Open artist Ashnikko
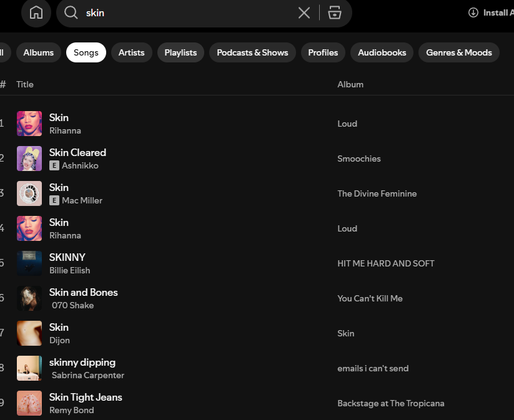The height and width of the screenshot is (420, 514). tap(80, 166)
